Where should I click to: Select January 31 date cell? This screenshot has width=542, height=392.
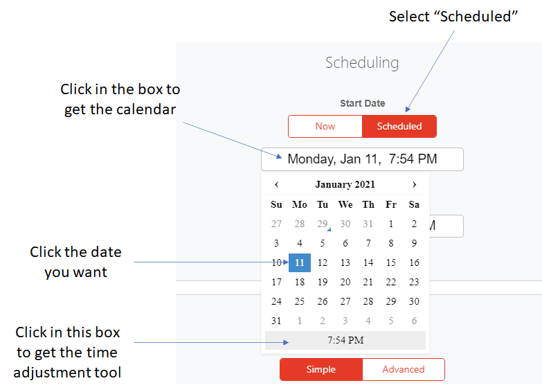point(277,321)
